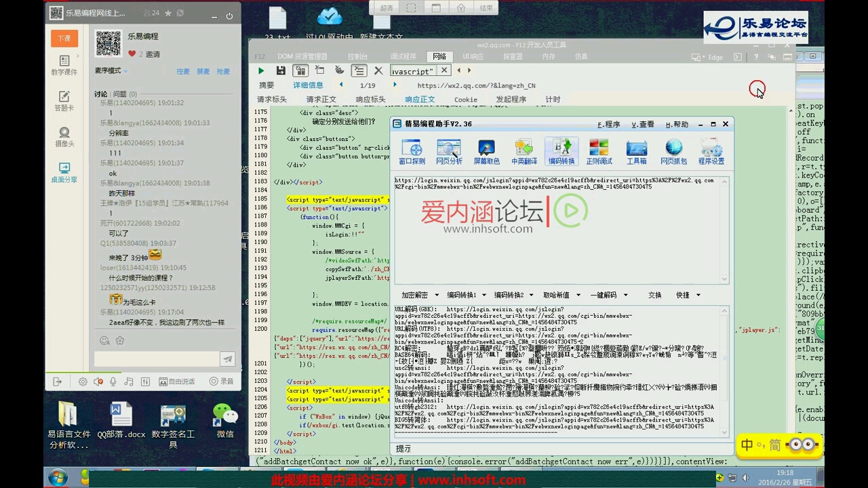
Task: Toggle 录音 recording button
Action: click(221, 382)
